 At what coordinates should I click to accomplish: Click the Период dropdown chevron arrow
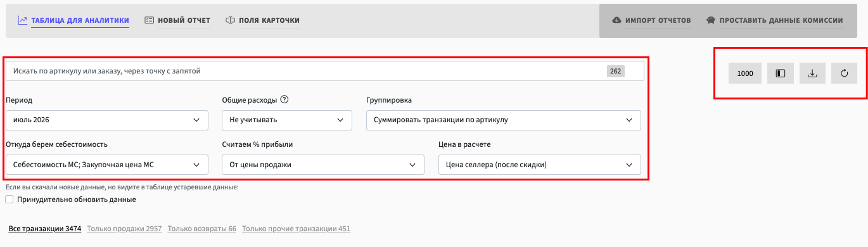click(x=196, y=120)
